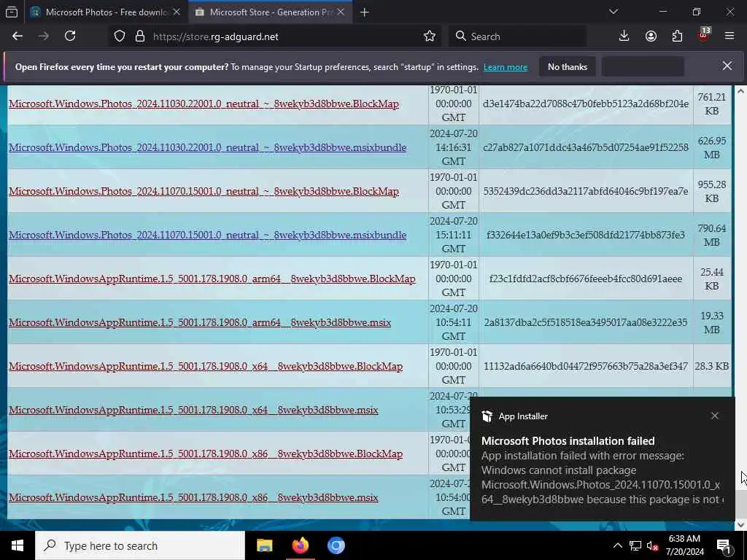Download Photos 2024.11070.15001.0 msixbundle
This screenshot has width=747, height=560.
point(208,236)
